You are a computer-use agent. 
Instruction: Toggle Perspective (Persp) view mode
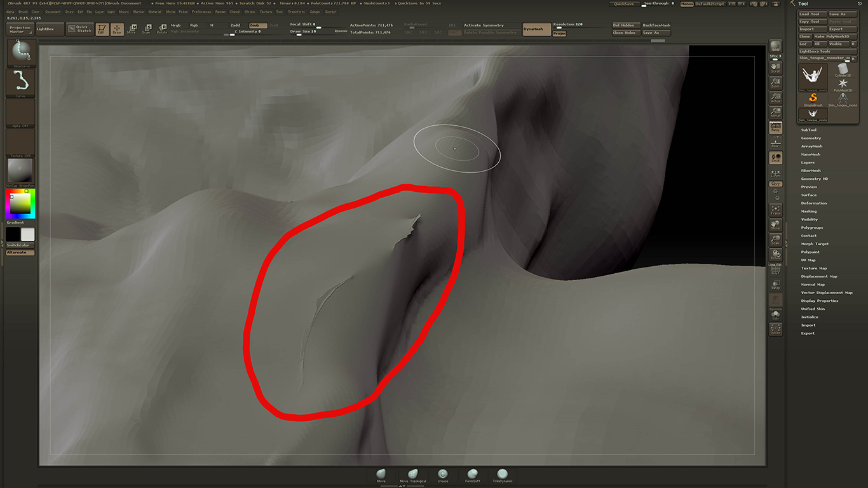tap(775, 128)
